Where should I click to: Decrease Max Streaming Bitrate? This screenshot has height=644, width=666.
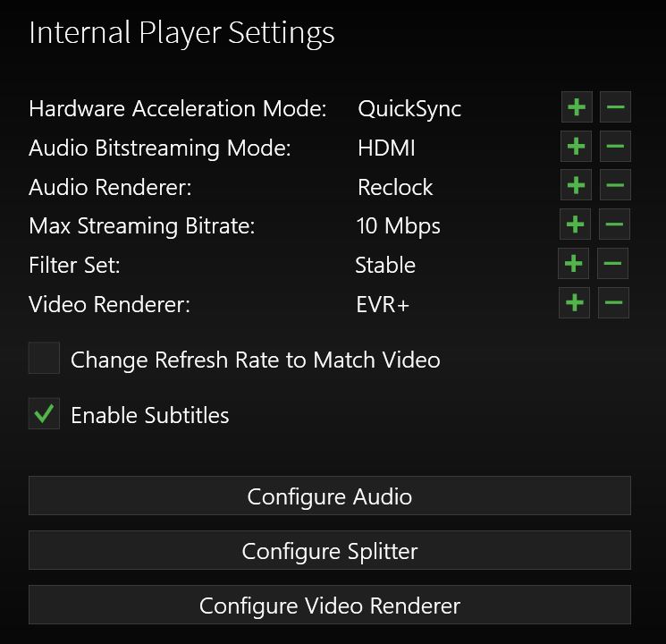pos(614,225)
